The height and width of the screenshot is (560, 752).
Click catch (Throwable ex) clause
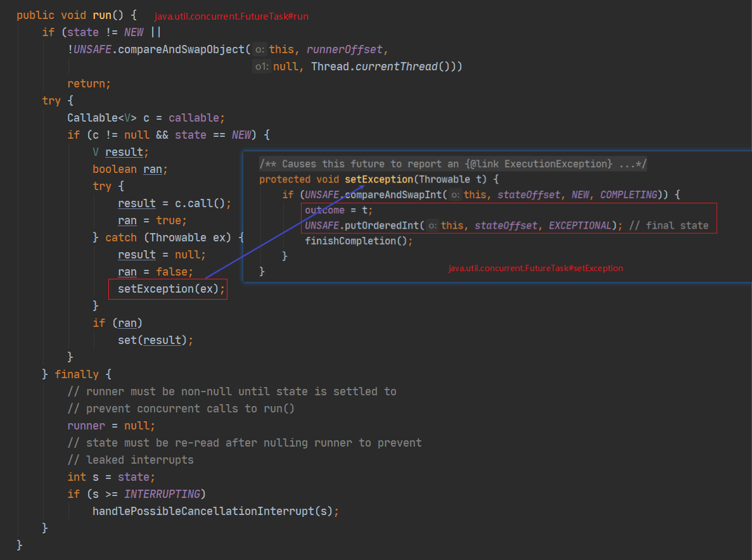pos(169,238)
